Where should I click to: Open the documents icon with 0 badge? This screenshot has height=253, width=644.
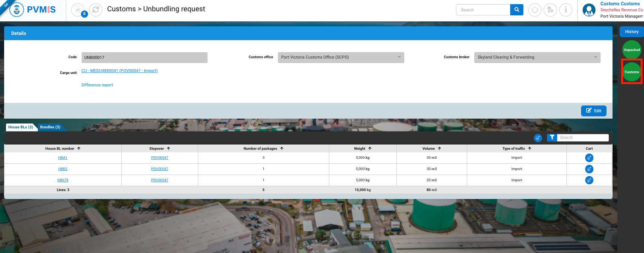point(78,10)
